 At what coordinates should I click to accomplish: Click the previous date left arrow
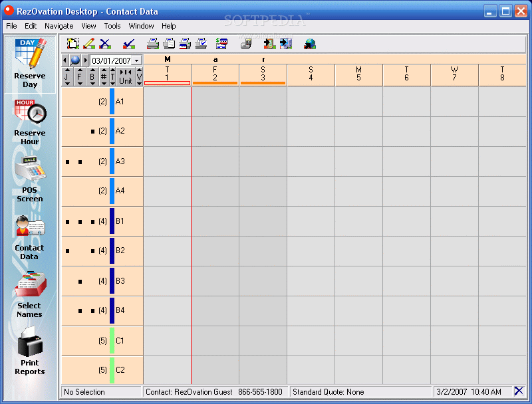coord(65,60)
